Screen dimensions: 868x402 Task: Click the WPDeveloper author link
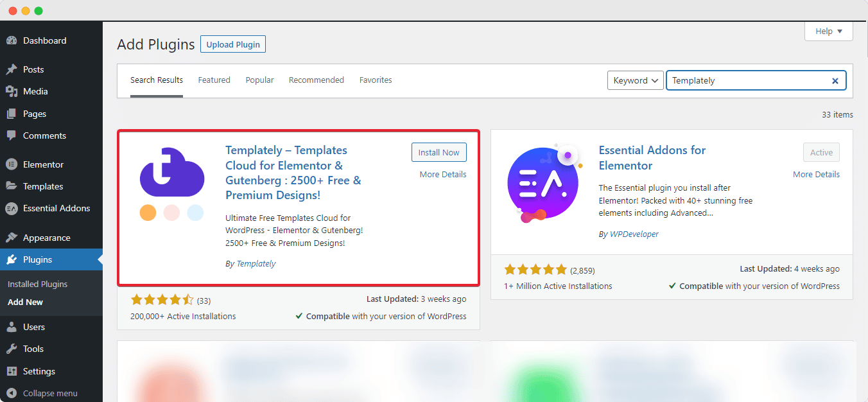[x=634, y=234]
